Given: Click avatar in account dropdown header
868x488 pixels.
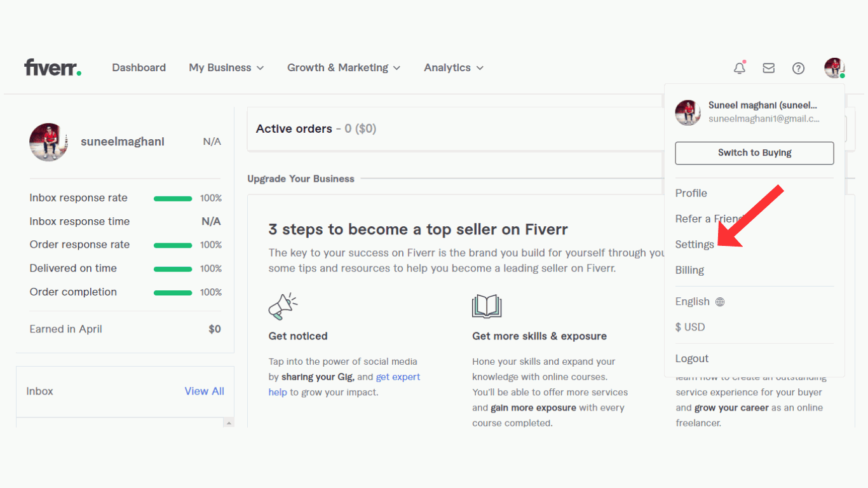Looking at the screenshot, I should (x=688, y=112).
